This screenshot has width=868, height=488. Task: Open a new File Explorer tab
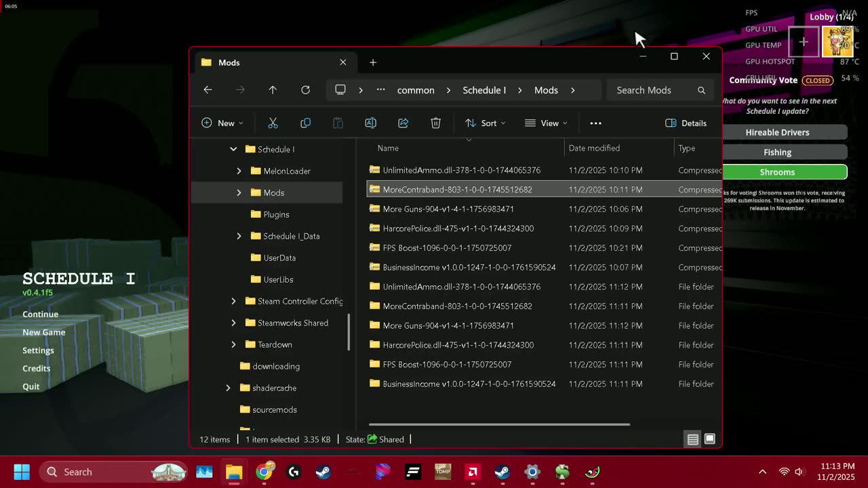373,62
